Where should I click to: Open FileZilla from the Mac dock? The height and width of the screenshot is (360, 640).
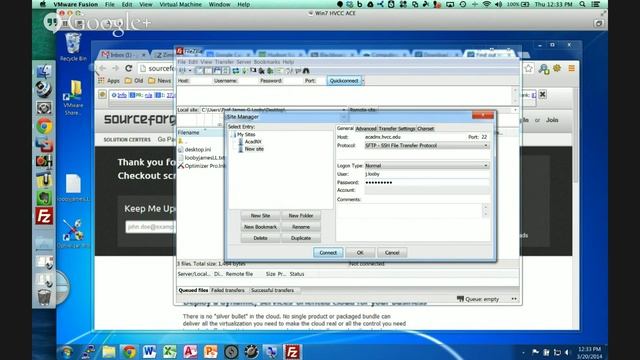tap(44, 216)
